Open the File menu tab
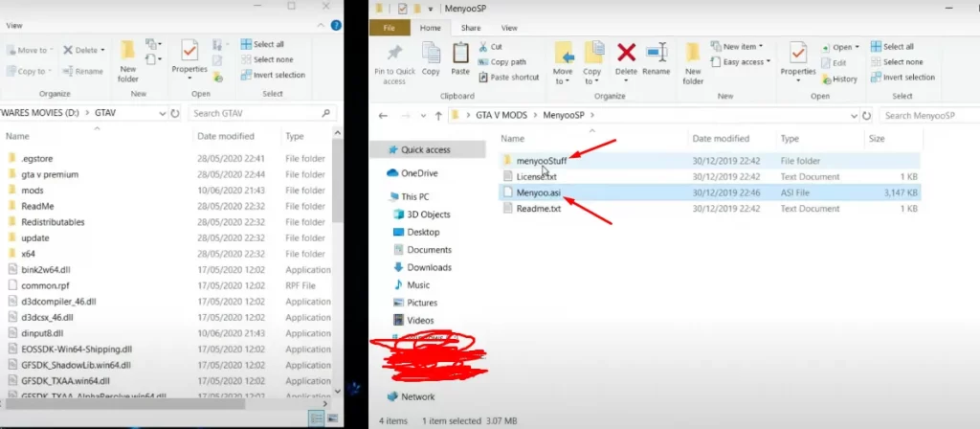The image size is (980, 429). (x=390, y=28)
